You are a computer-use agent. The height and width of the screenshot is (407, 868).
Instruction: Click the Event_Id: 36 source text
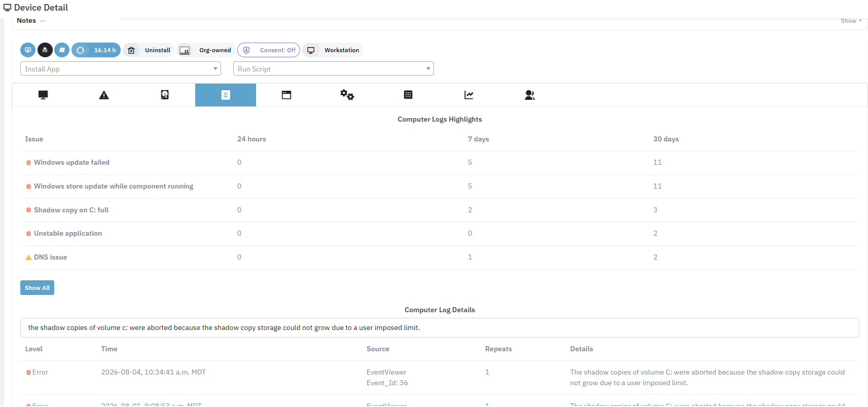[387, 383]
